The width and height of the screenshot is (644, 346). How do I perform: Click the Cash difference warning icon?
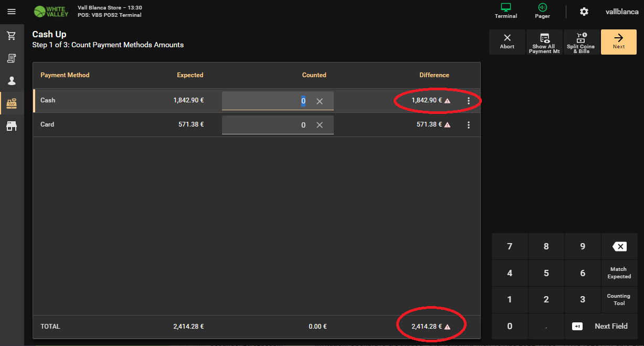(448, 101)
